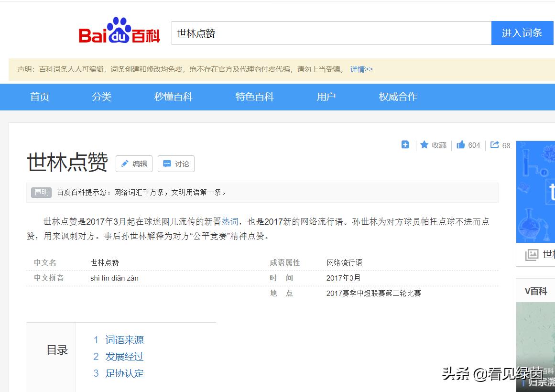555x392 pixels.
Task: Give a thumbs-up like to the entry
Action: 460,145
